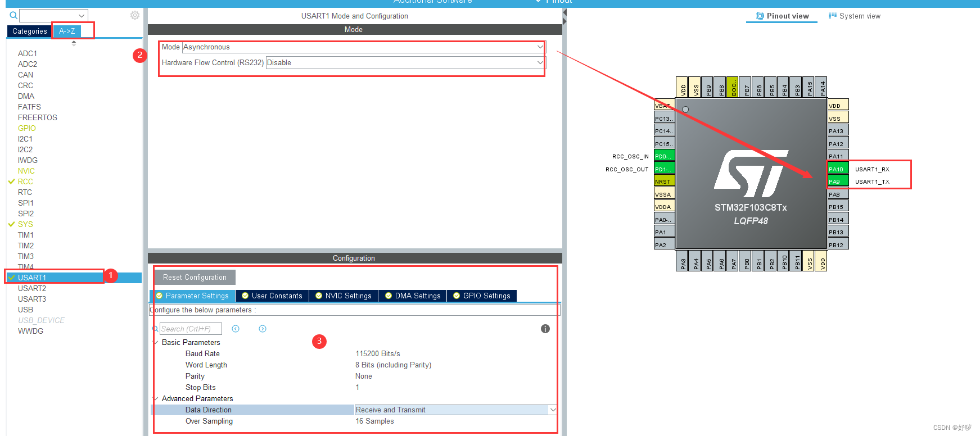Select the PD0 RCC_OSC_IN pin
This screenshot has width=980, height=436.
[x=664, y=156]
